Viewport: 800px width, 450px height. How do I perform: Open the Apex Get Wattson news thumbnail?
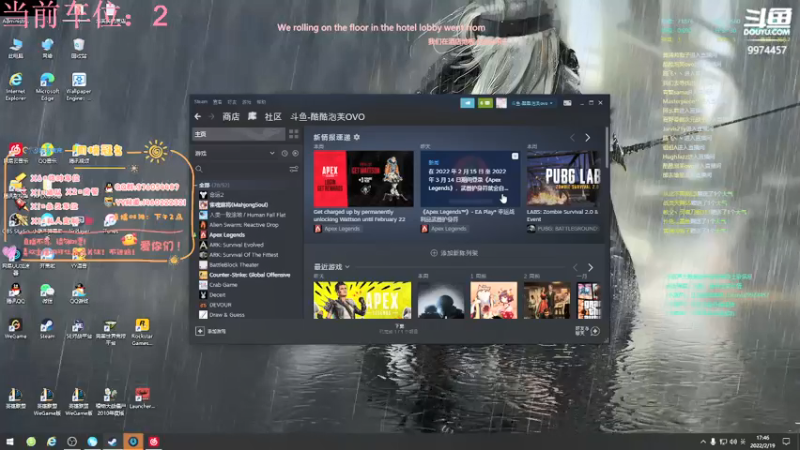pos(363,179)
